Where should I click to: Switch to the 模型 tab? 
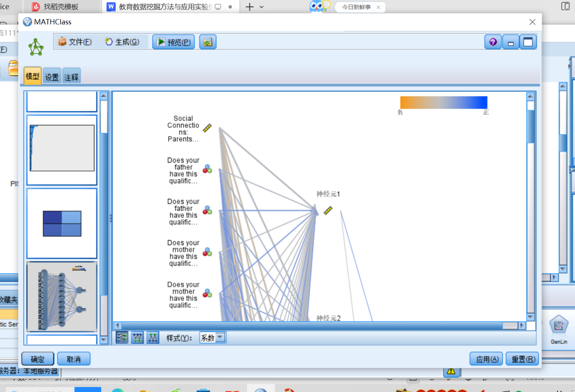(33, 77)
